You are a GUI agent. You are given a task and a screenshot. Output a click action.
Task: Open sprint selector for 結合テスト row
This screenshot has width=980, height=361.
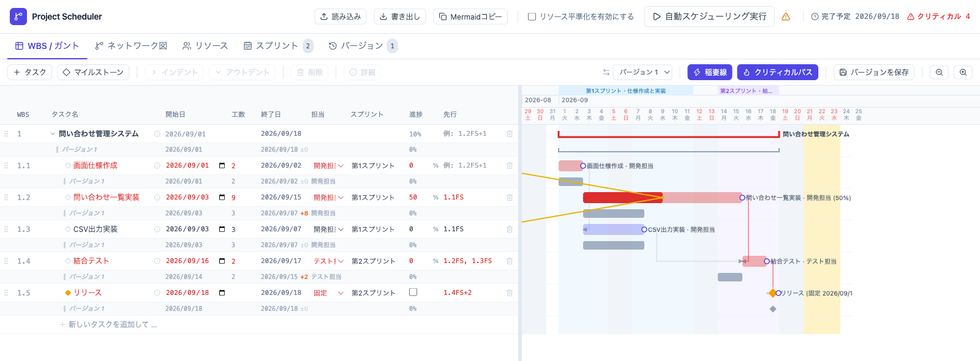click(374, 261)
